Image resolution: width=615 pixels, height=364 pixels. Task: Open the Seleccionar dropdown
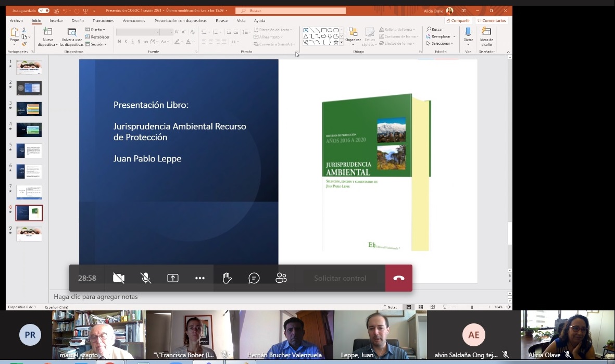(x=442, y=44)
